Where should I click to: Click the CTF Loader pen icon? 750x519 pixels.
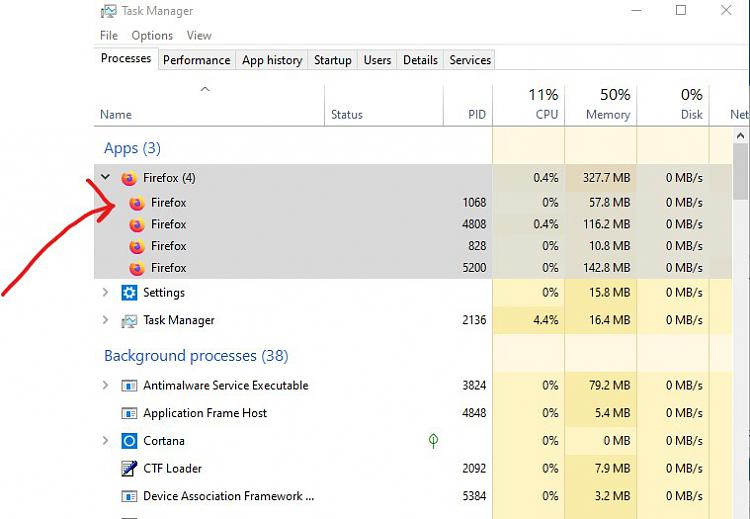(129, 468)
